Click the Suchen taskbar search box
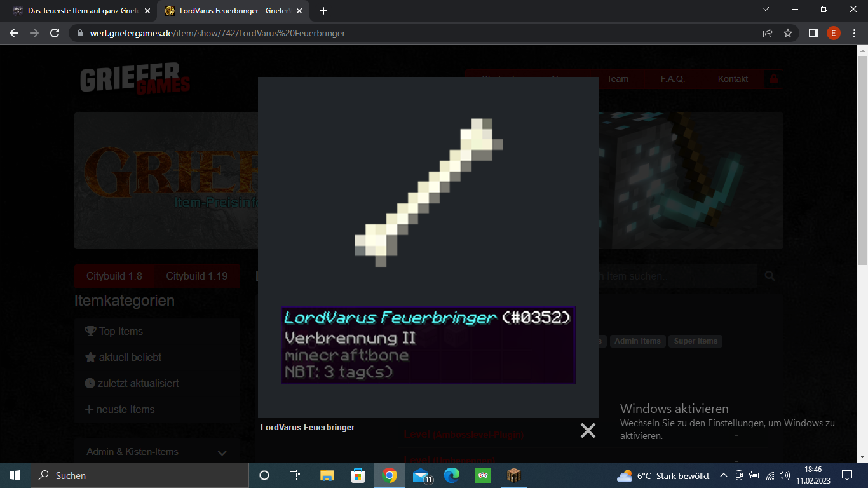This screenshot has width=868, height=488. pos(140,475)
